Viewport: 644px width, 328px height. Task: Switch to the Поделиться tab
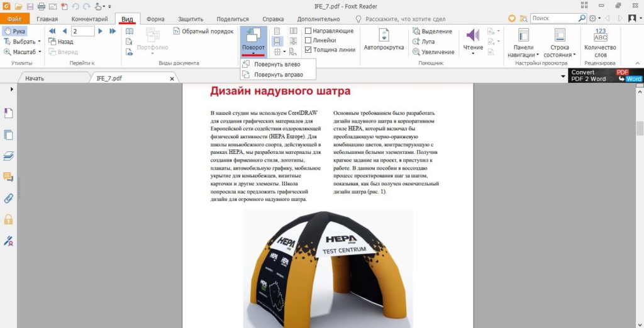coord(233,19)
